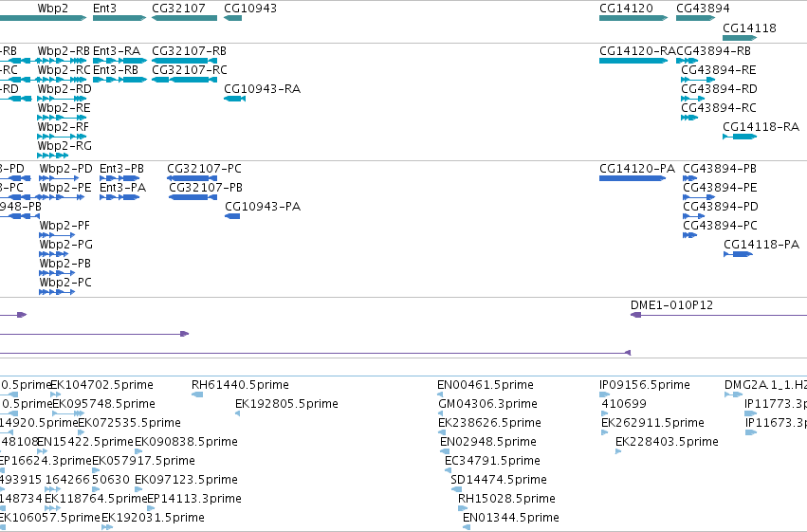Click protein feature Wbp2-PB

click(x=57, y=273)
